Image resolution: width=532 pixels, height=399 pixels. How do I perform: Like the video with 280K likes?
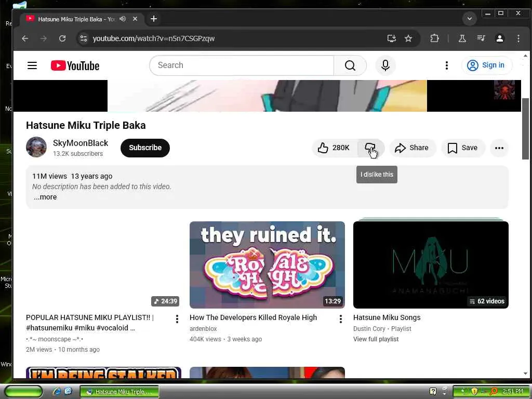(x=334, y=148)
